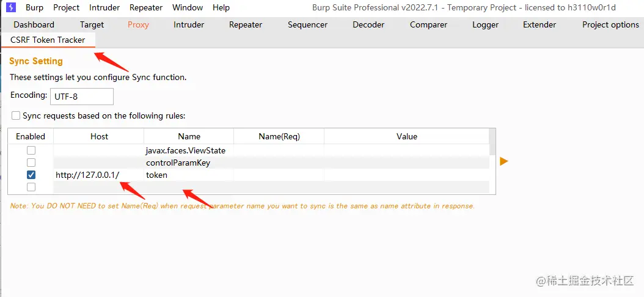Screen dimensions: 644x297
Task: Click the Sync Setting heading
Action: point(36,61)
